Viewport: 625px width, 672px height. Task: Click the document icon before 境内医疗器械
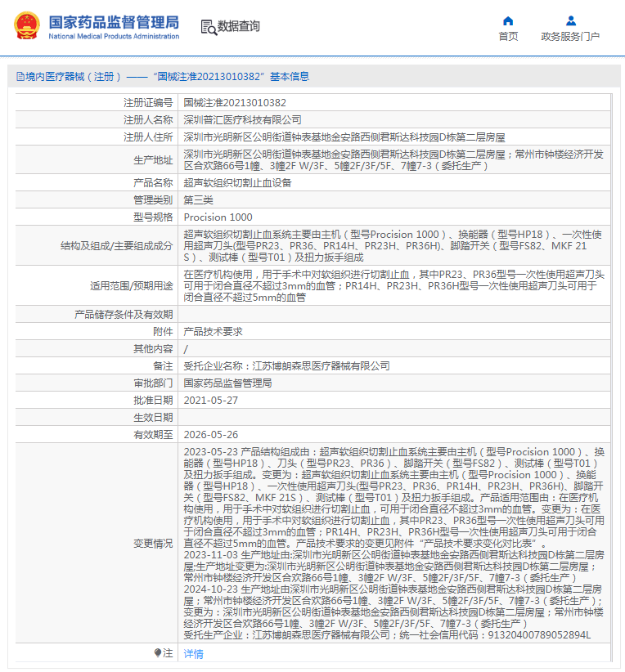[x=20, y=77]
